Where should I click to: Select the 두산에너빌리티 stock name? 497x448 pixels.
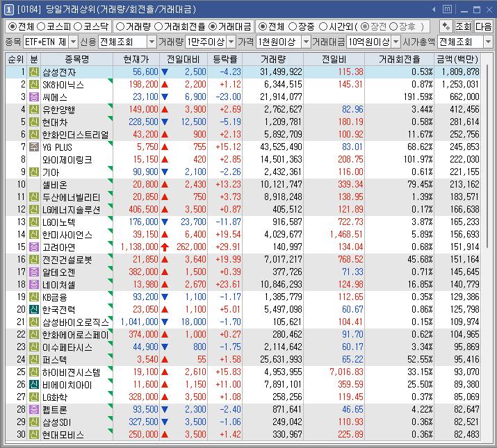[72, 197]
